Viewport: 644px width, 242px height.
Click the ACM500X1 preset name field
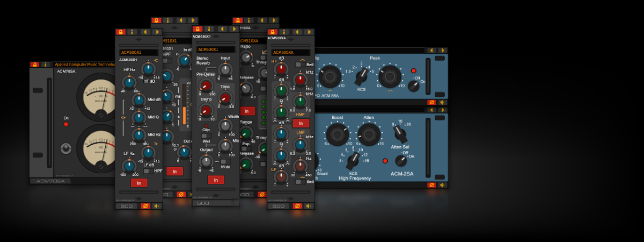point(138,53)
